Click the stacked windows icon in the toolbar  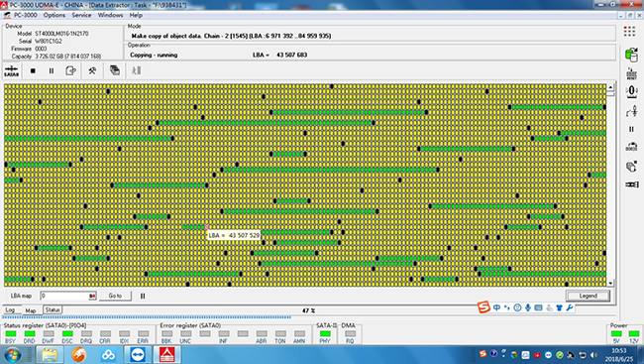coord(115,70)
